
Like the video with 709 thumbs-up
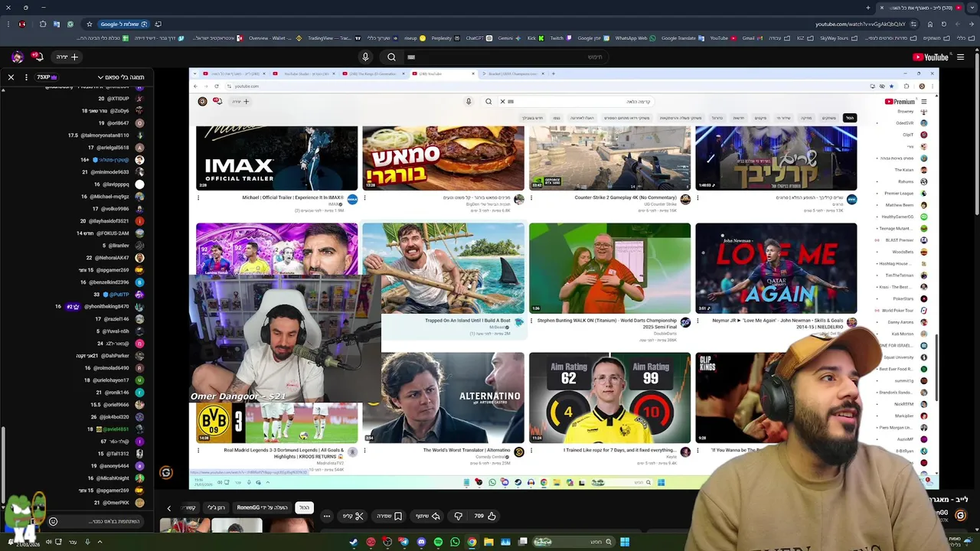coord(484,516)
